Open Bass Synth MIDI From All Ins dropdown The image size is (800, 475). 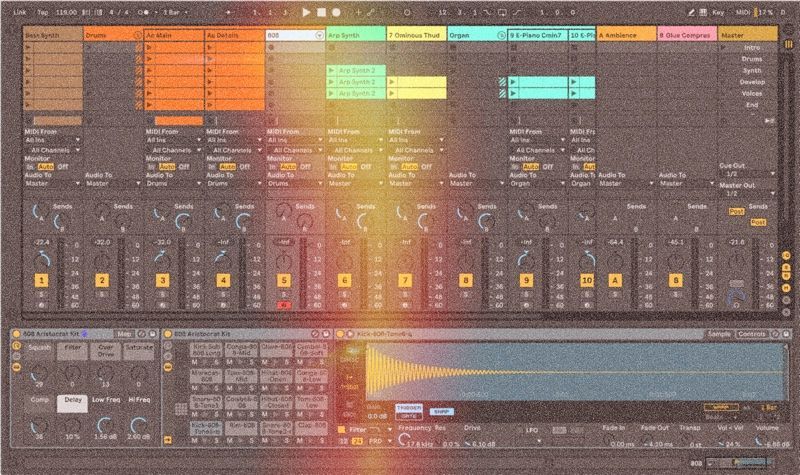click(x=53, y=140)
